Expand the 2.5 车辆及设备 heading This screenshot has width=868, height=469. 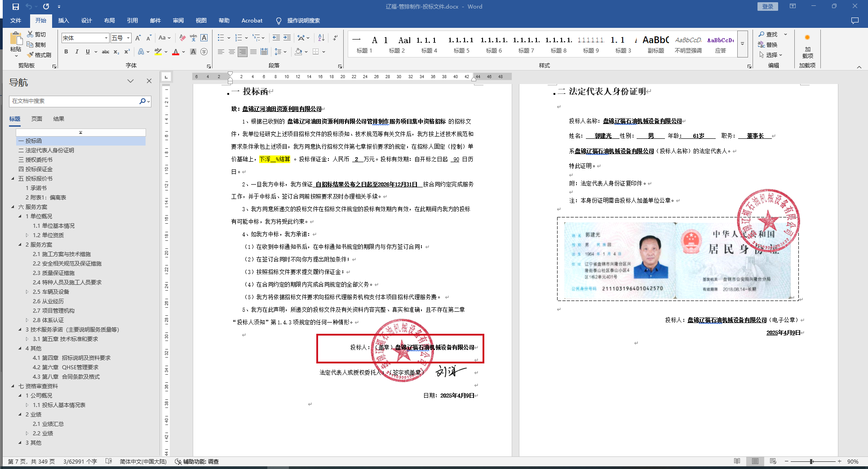click(27, 292)
